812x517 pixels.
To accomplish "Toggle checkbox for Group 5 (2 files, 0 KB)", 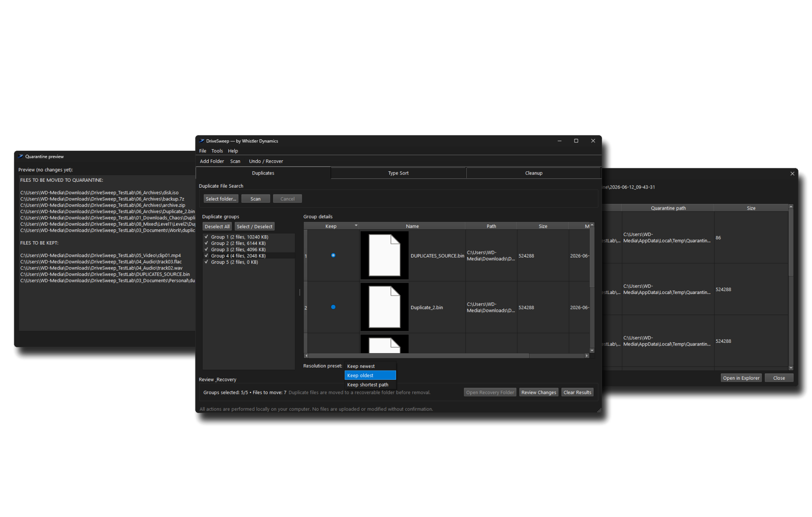I will point(206,262).
